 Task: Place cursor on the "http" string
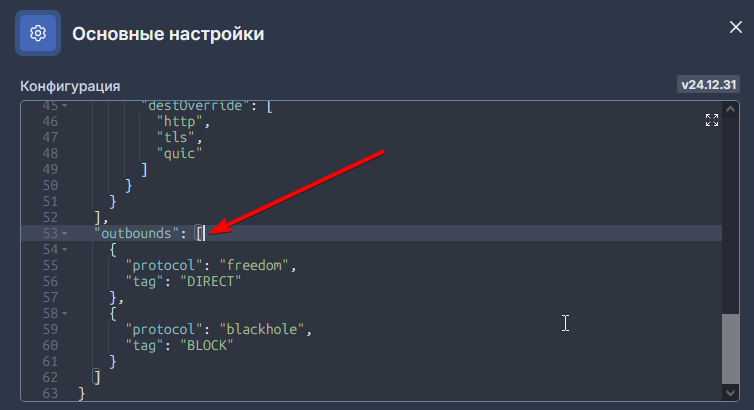point(180,121)
